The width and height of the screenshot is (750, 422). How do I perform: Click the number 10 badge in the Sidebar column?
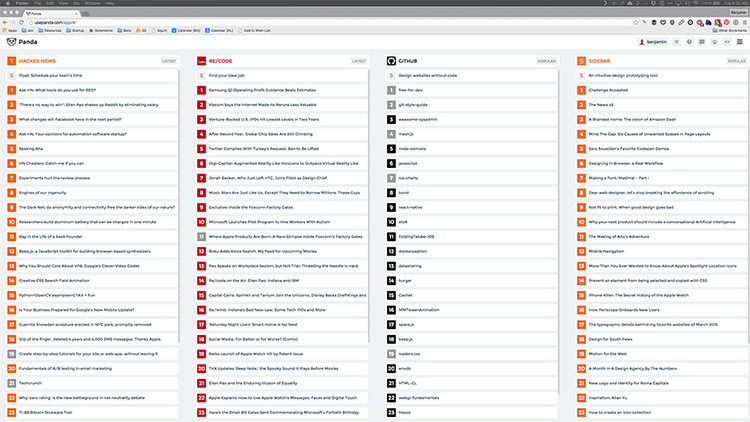[x=581, y=222]
